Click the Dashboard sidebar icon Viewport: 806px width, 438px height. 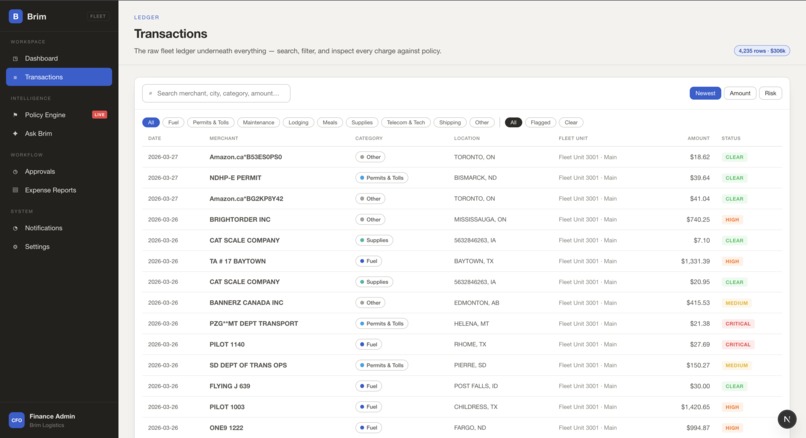(15, 59)
